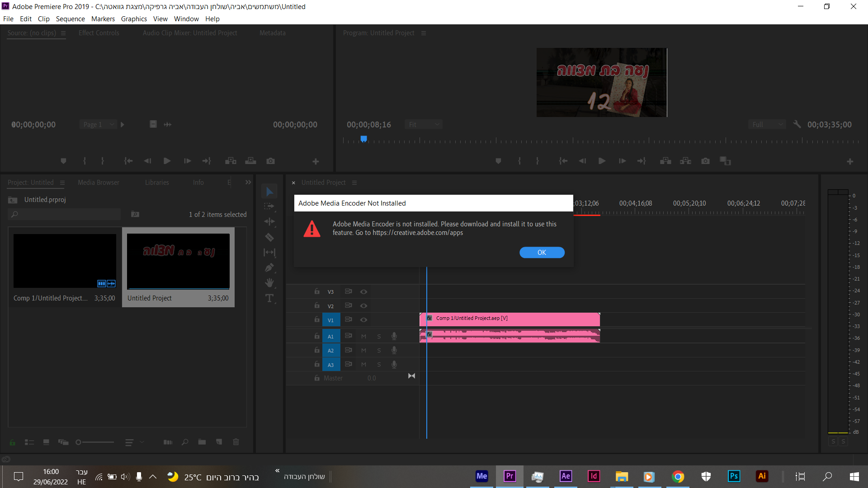Click OK in Media Encoder dialog
This screenshot has height=488, width=868.
[x=542, y=253]
